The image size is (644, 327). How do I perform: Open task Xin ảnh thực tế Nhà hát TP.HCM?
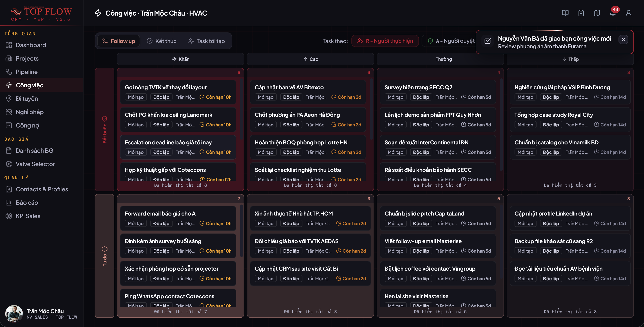point(310,218)
